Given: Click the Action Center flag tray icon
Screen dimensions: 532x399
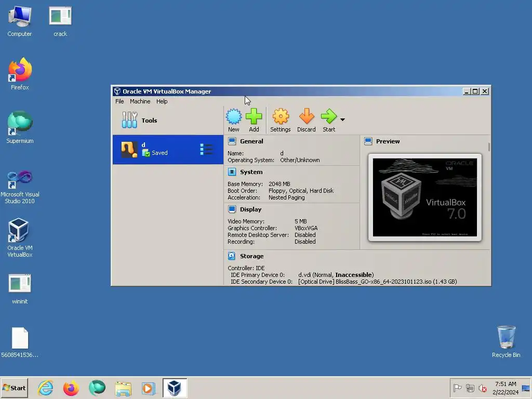Looking at the screenshot, I should click(x=457, y=388).
